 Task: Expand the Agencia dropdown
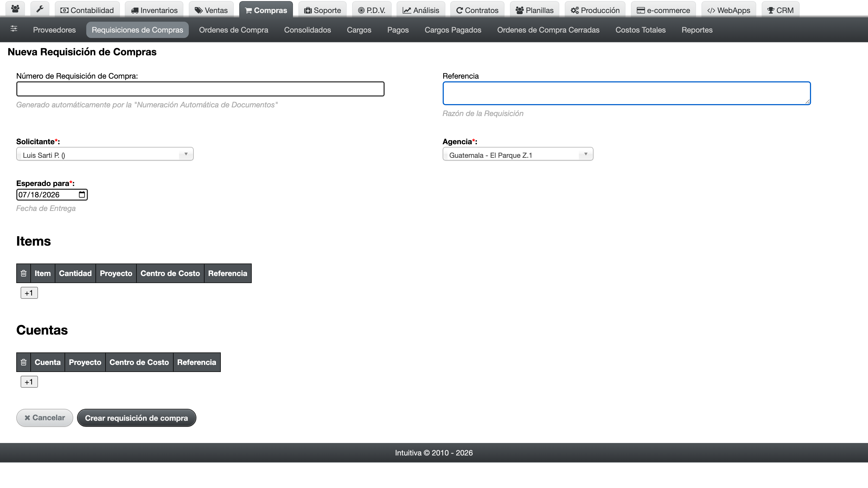click(518, 154)
